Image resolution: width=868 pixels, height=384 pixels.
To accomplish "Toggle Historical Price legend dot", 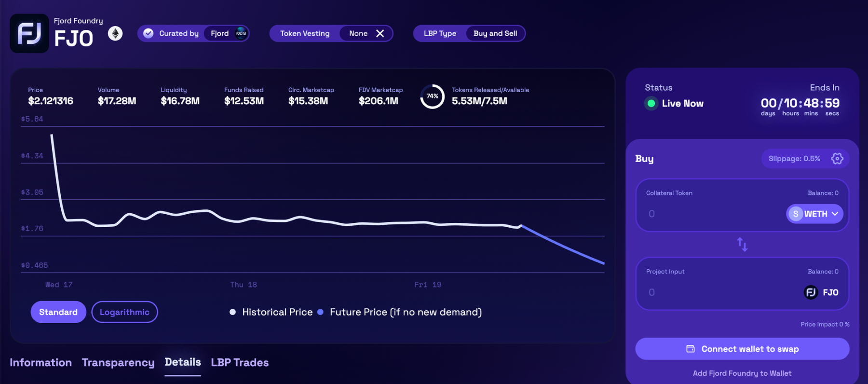I will (232, 312).
